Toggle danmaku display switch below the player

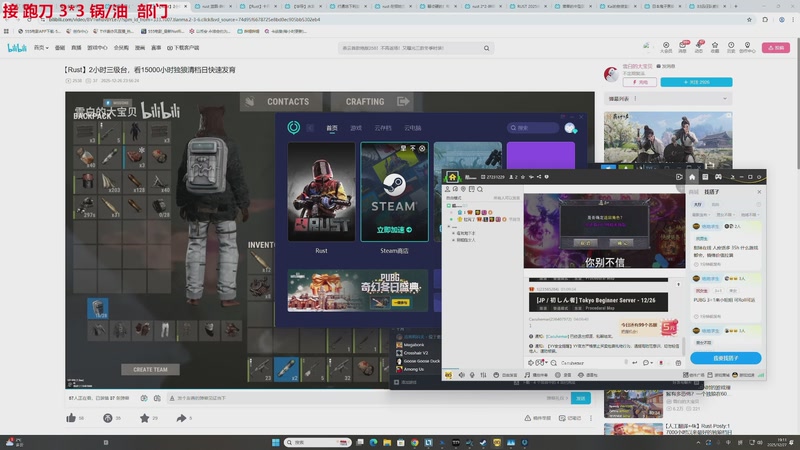(144, 398)
